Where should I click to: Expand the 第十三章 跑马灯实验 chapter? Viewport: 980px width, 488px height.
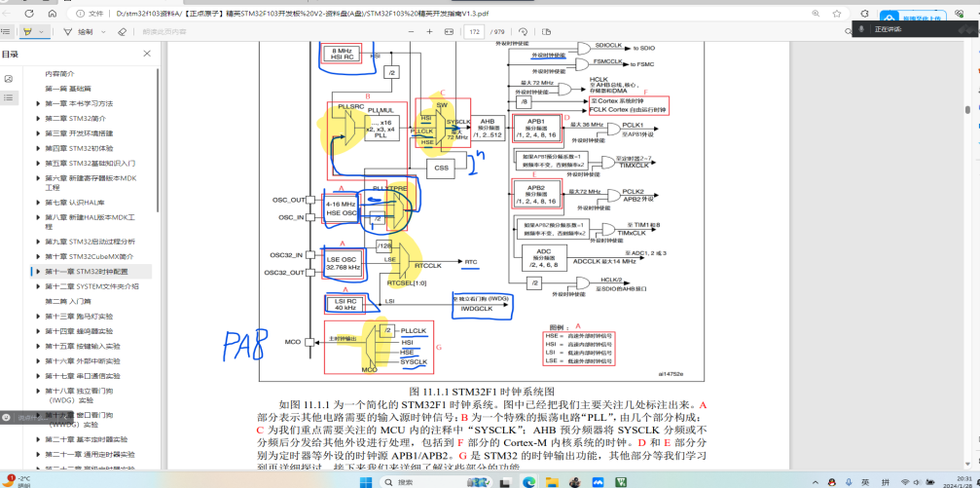coord(37,316)
